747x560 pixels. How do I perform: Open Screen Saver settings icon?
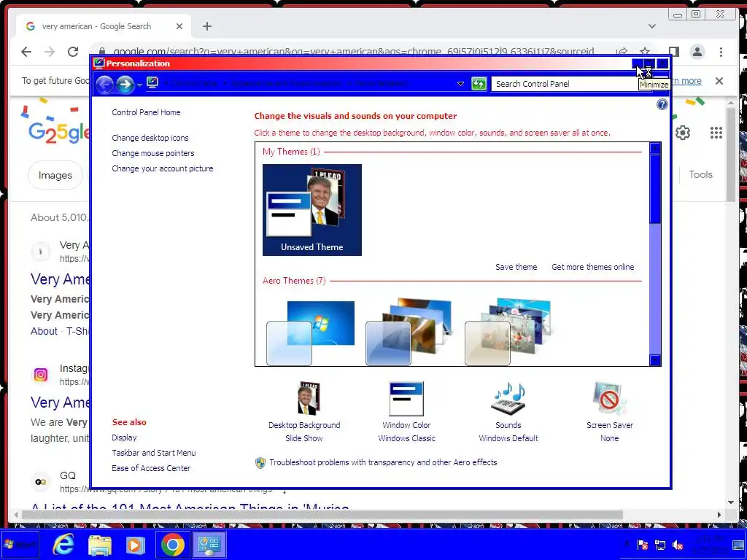click(x=610, y=399)
